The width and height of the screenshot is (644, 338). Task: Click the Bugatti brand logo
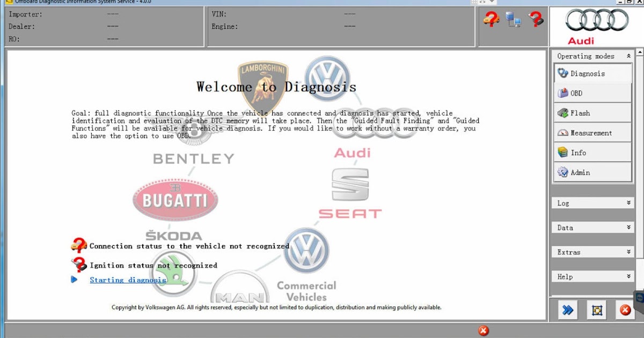(x=175, y=201)
